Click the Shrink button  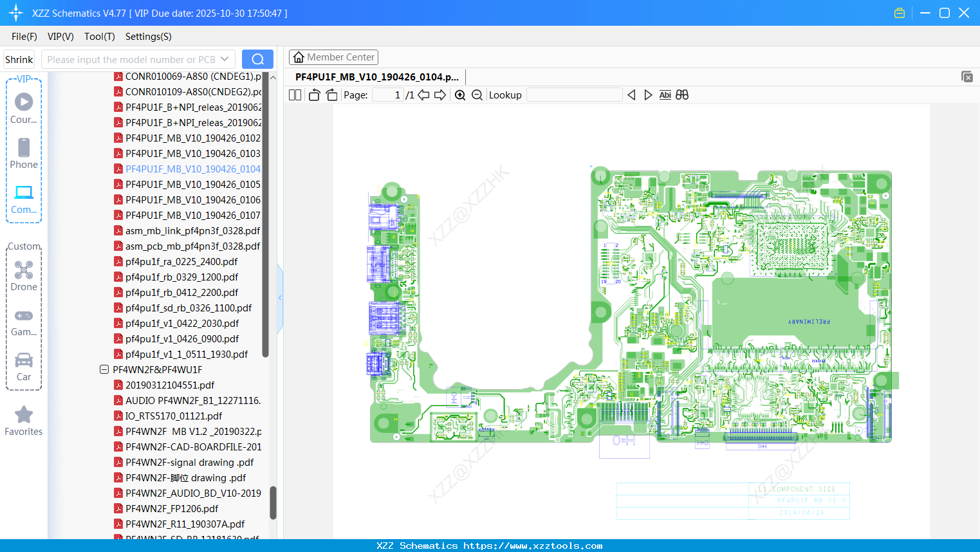[19, 59]
